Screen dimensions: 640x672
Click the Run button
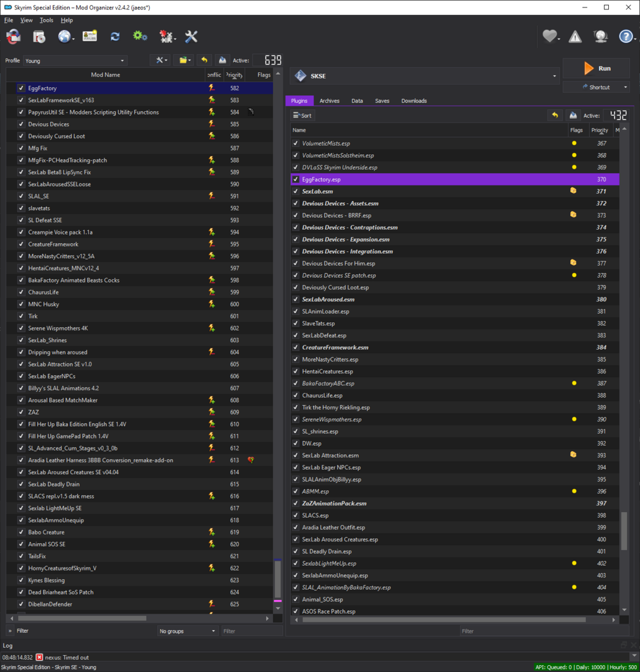(596, 68)
